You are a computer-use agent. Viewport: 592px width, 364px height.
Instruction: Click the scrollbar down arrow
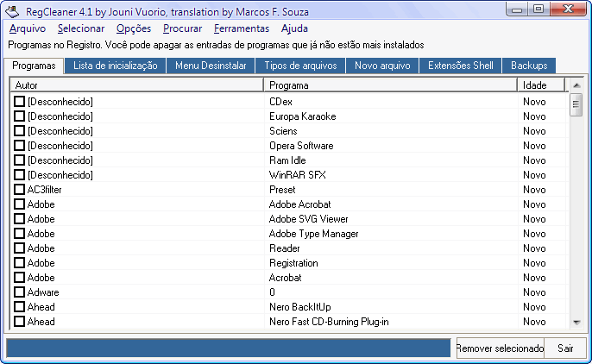coord(576,322)
